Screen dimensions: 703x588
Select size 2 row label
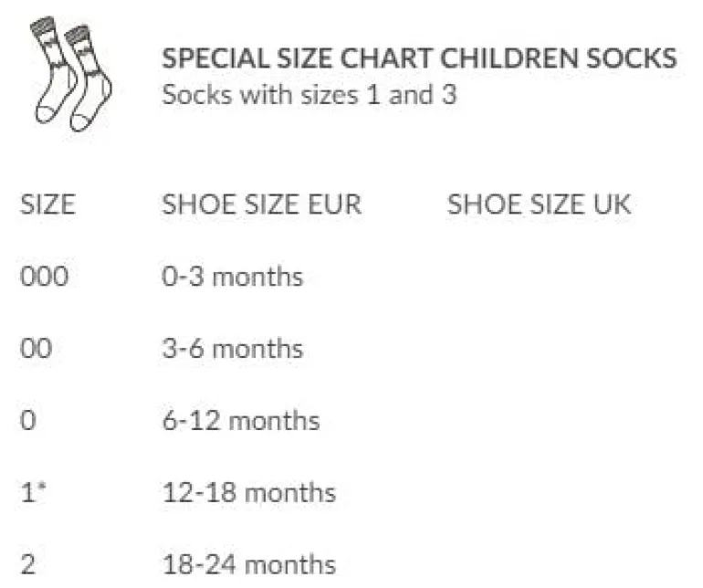pyautogui.click(x=27, y=564)
